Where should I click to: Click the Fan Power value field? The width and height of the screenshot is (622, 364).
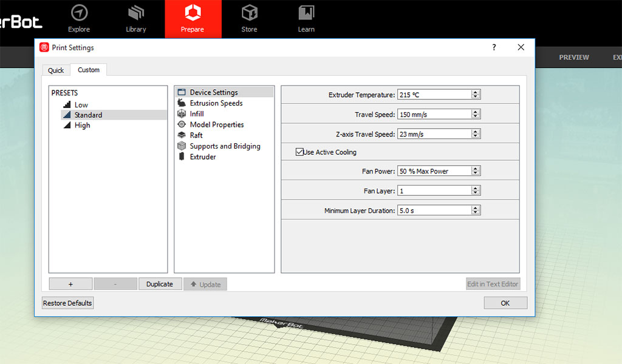(x=434, y=171)
